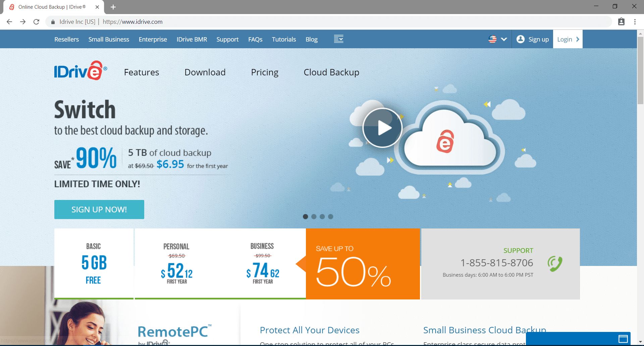
Task: Open the Download page
Action: [x=205, y=72]
